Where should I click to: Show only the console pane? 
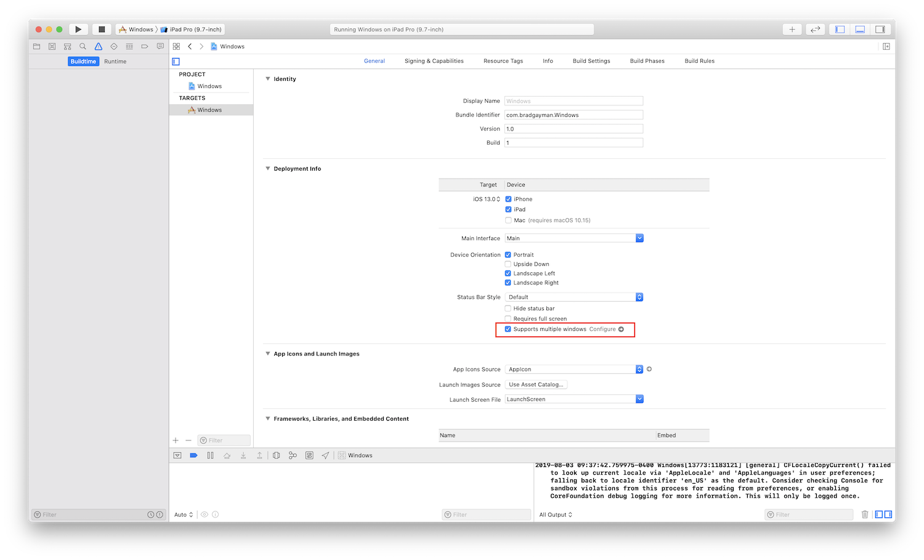888,514
